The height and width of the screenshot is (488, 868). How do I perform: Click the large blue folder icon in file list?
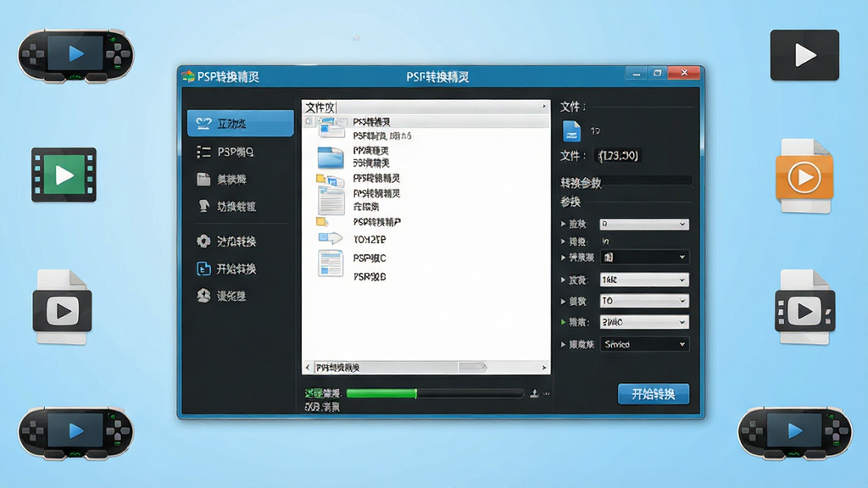(331, 157)
